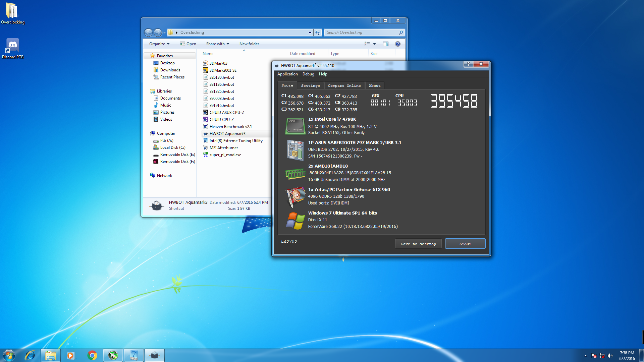Open Windows Start button
644x362 pixels.
(9, 355)
